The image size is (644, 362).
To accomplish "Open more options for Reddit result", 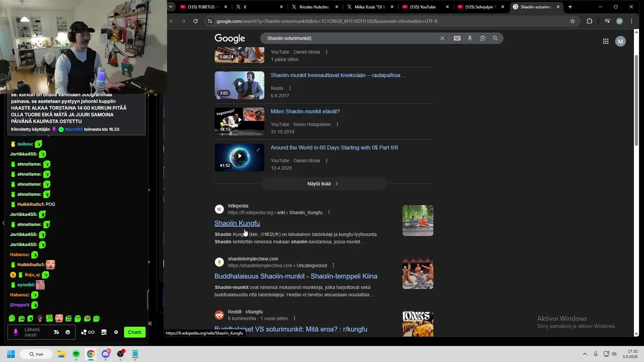I will (x=294, y=319).
